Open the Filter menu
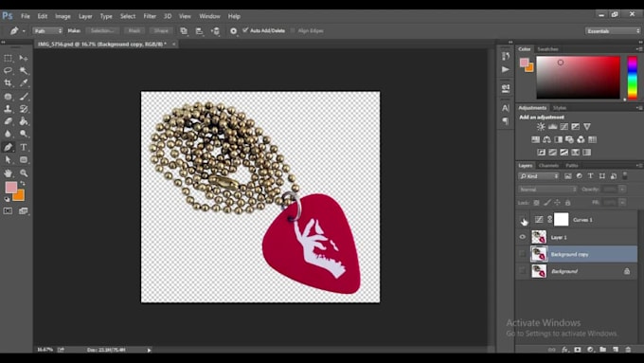This screenshot has height=363, width=644. [x=150, y=16]
